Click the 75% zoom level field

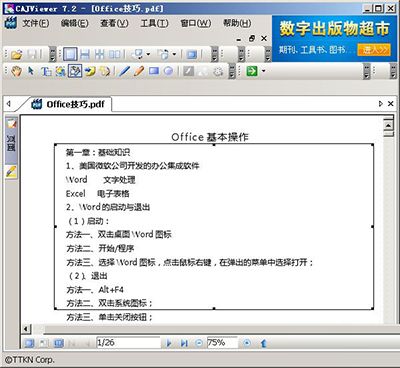(222, 342)
